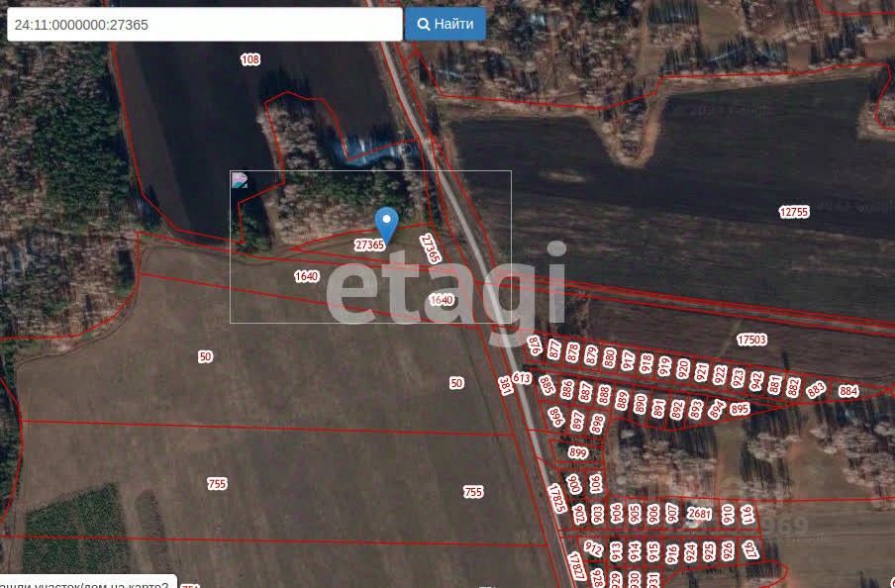Screen dimensions: 895x588
Task: Select parcel label 919
Action: pos(664,366)
